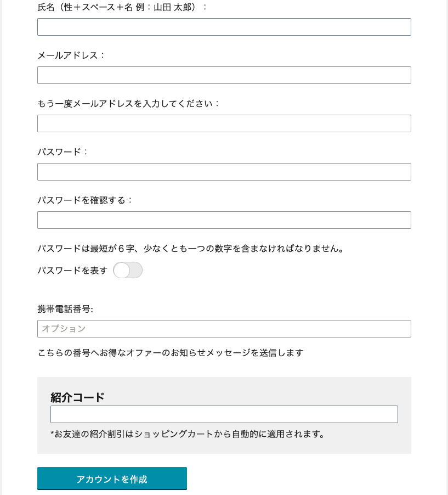Focus the パスワードを確認する input field
The height and width of the screenshot is (495, 448).
click(224, 220)
